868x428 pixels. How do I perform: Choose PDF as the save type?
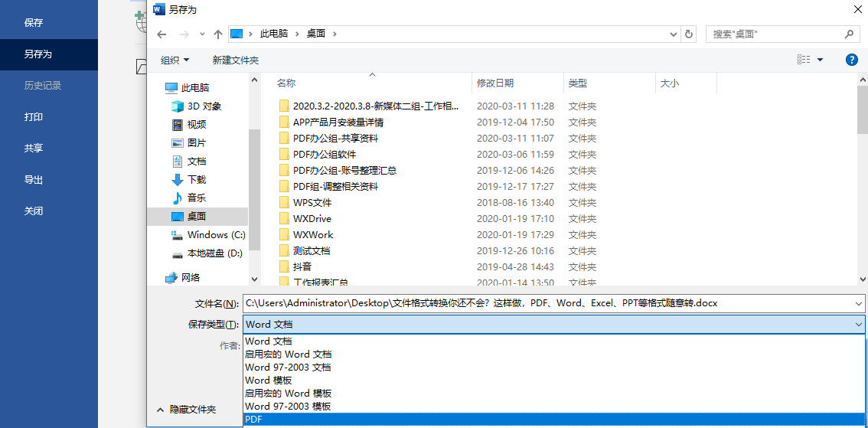coord(553,419)
